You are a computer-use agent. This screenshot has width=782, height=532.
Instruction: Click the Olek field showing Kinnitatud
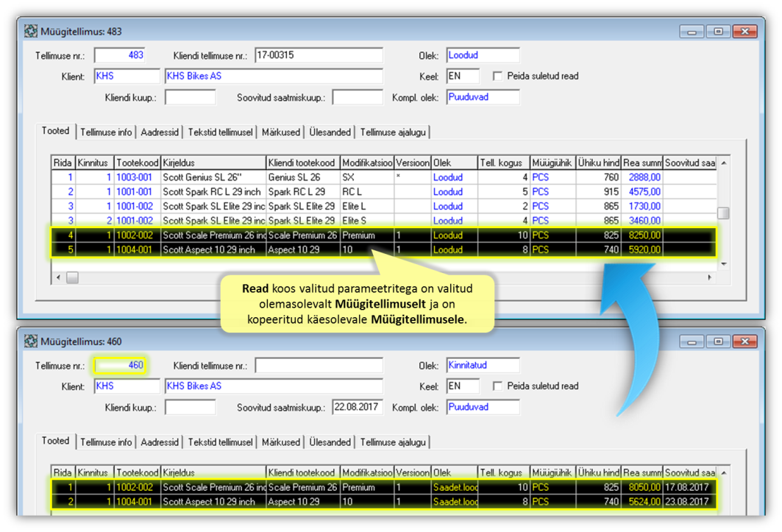483,365
